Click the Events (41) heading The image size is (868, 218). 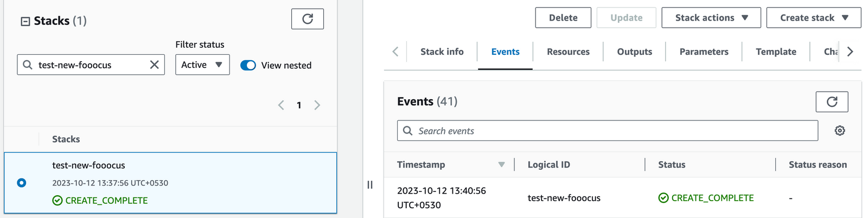click(x=427, y=101)
